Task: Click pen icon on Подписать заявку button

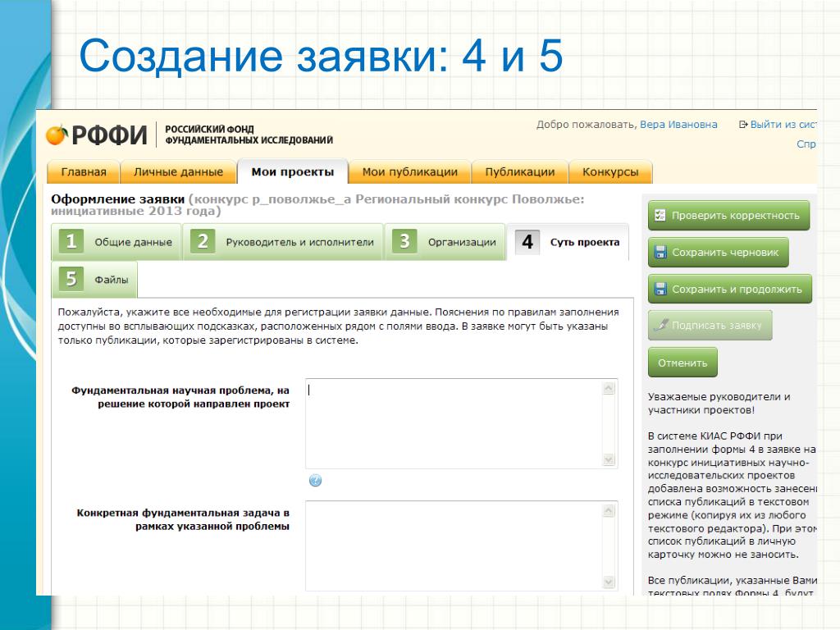Action: click(x=662, y=325)
